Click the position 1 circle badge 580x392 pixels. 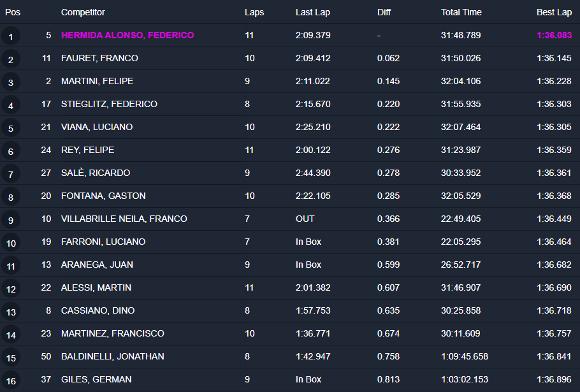(11, 36)
